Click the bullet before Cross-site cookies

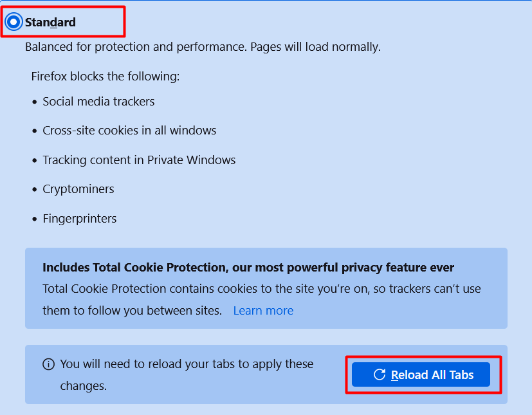point(35,131)
